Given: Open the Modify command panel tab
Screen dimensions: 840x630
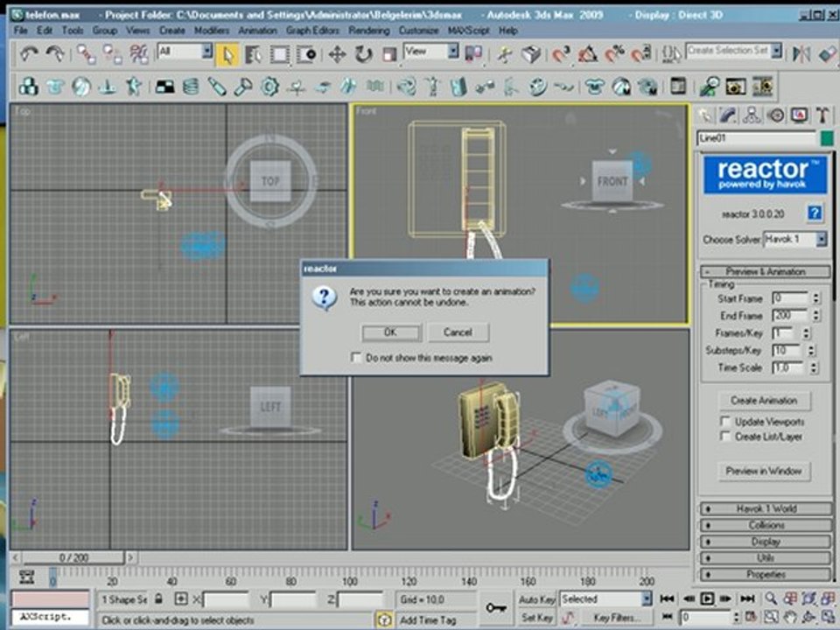Looking at the screenshot, I should click(x=727, y=115).
